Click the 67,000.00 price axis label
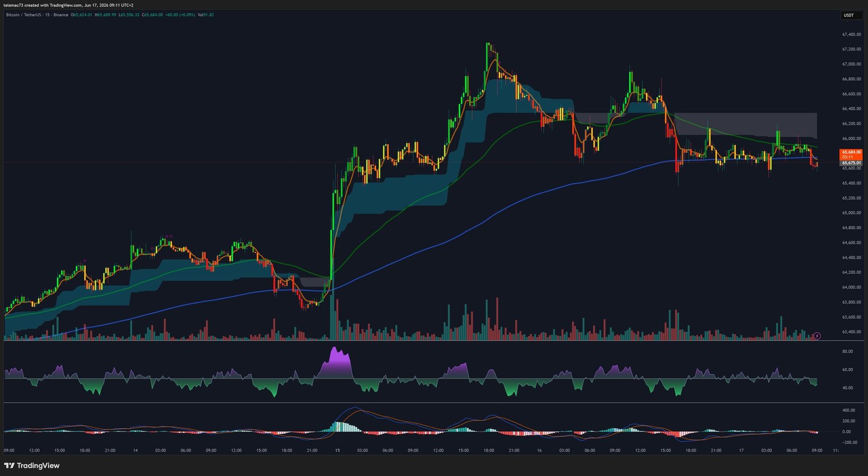The image size is (868, 476). [x=851, y=64]
